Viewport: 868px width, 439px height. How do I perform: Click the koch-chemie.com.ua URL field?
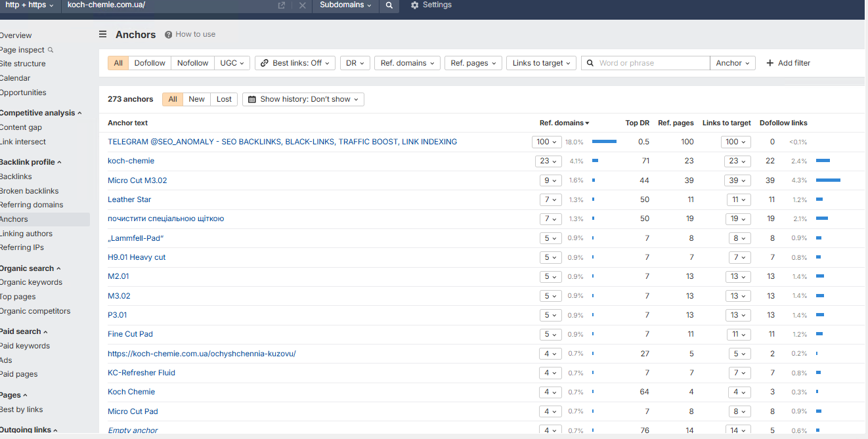click(x=167, y=5)
